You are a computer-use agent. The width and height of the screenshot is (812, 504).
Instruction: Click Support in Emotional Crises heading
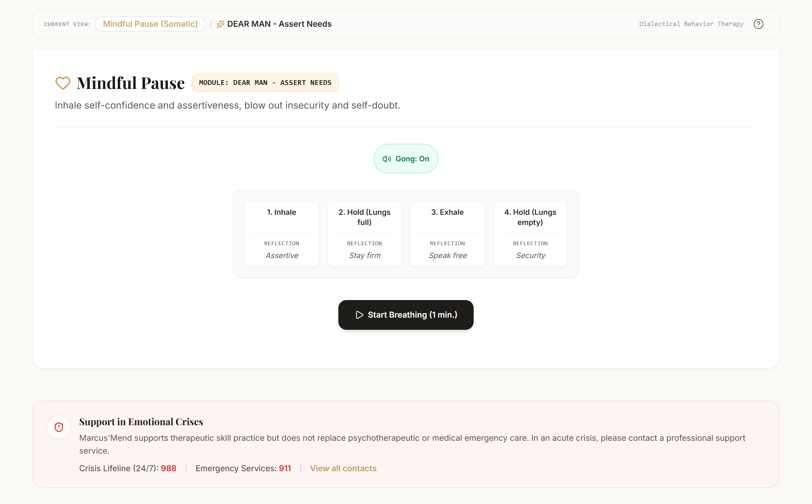[x=141, y=422]
